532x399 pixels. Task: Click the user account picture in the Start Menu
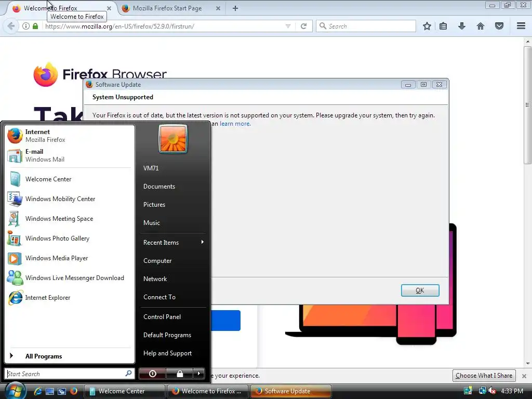pos(173,139)
